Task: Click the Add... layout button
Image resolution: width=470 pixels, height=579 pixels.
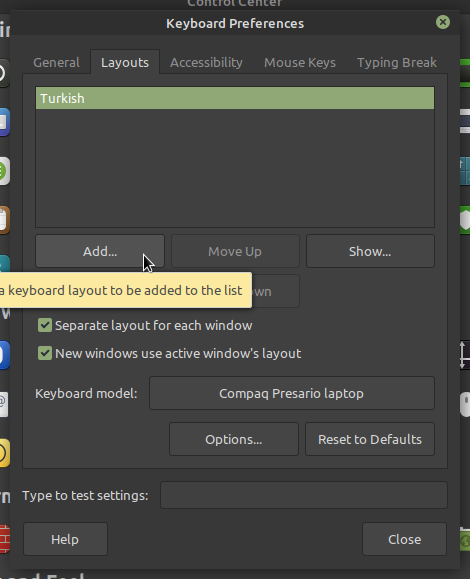Action: coord(100,251)
